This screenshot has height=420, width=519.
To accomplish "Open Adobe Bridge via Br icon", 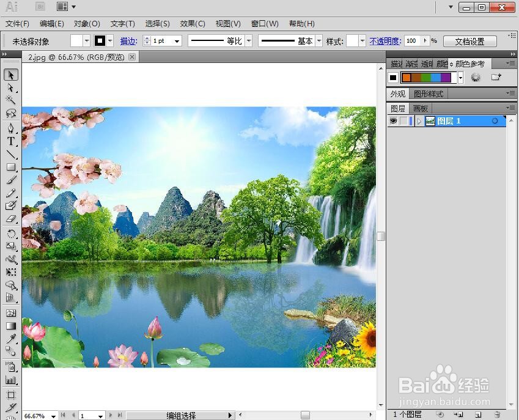I will [x=40, y=7].
